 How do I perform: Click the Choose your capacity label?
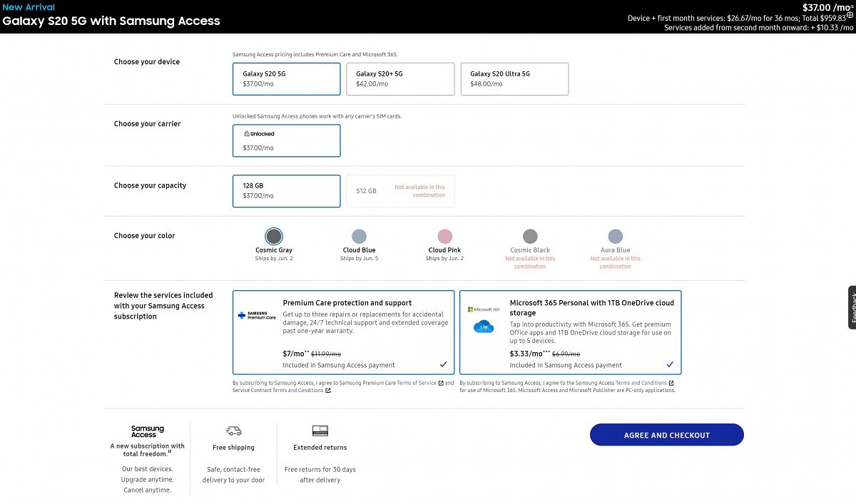(150, 185)
